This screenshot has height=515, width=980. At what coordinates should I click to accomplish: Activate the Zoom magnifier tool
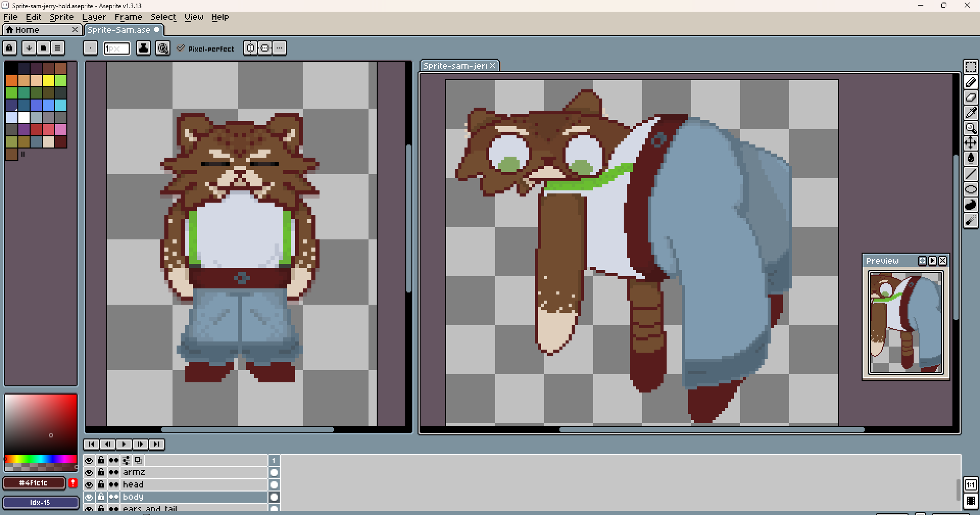tap(970, 128)
